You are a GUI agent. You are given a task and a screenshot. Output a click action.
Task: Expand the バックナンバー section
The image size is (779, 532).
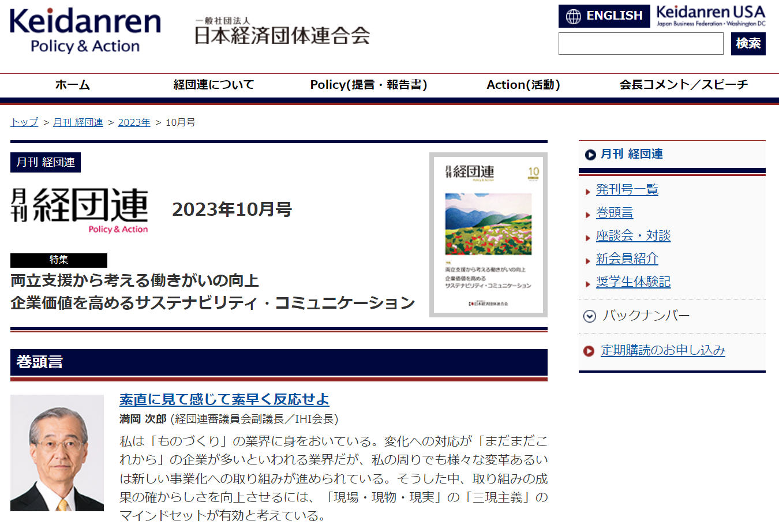pos(646,316)
